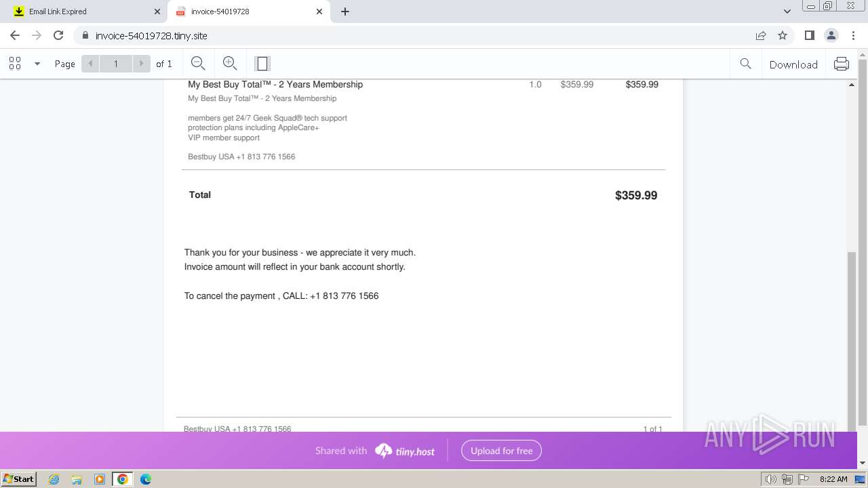Screen dimensions: 868x488
Task: Launch Internet Explorer from taskbar
Action: pos(54,479)
